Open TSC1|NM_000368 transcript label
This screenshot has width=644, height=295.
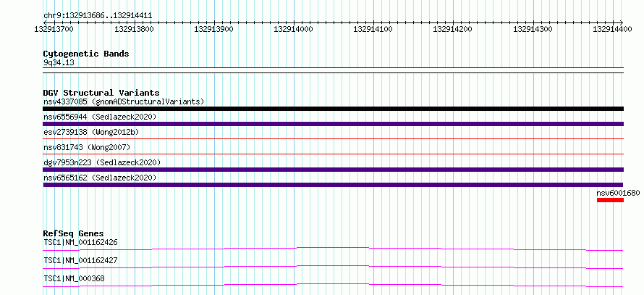(x=74, y=278)
